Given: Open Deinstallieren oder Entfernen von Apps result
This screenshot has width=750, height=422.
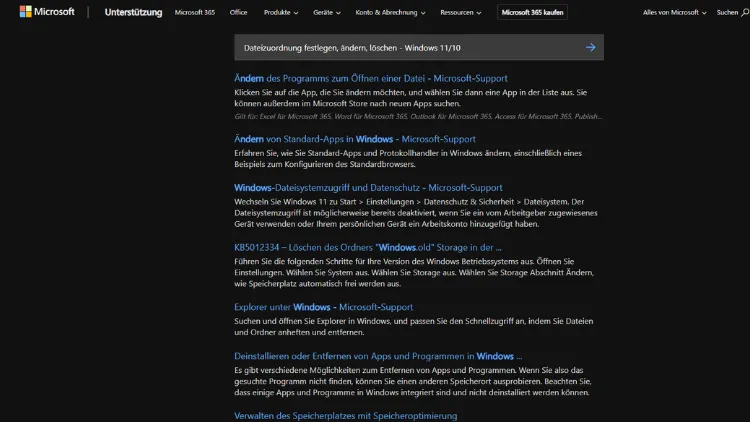Looking at the screenshot, I should coord(378,356).
